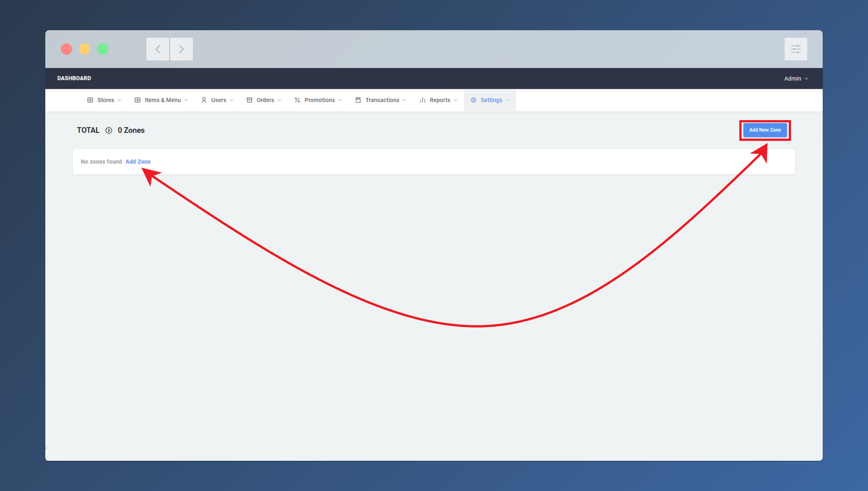
Task: Click the arrow circle icon beside TOTAL
Action: [109, 130]
